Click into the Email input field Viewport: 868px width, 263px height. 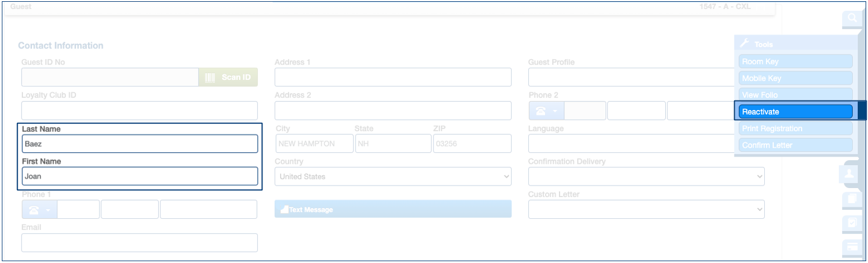coord(139,242)
